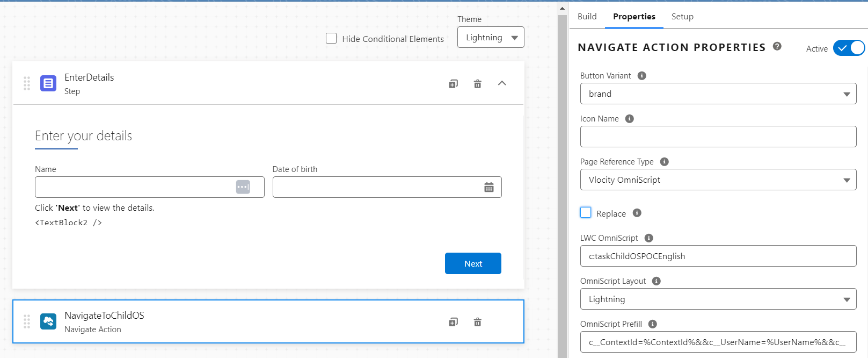Show info tooltip for LWC OmniScript
The height and width of the screenshot is (358, 868).
648,238
